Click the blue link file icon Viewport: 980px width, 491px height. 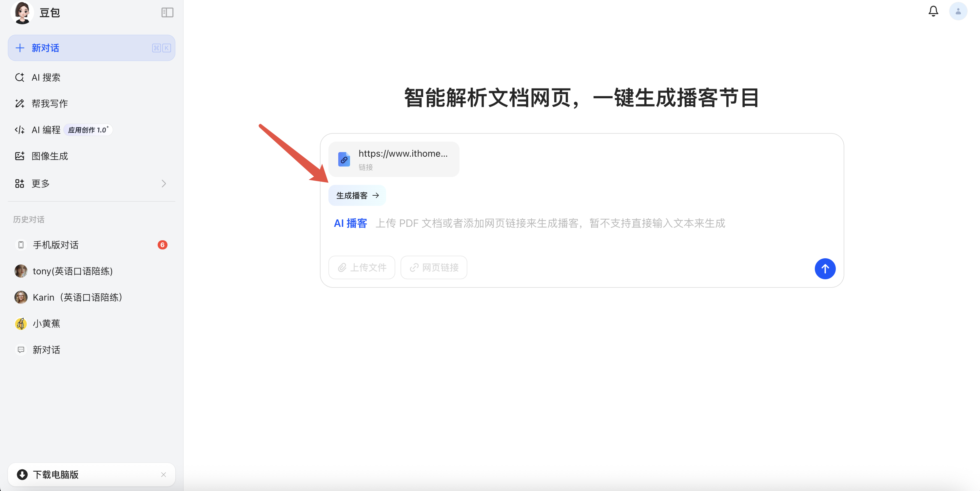click(344, 159)
